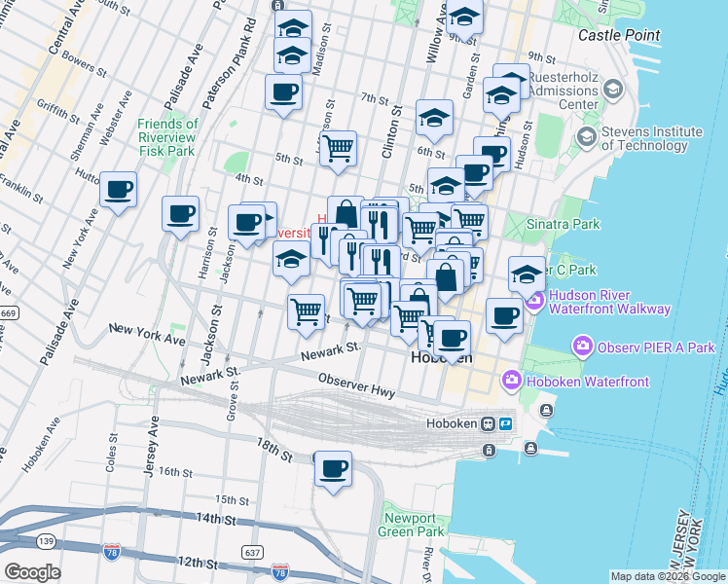The height and width of the screenshot is (584, 728).
Task: Select the route 669 shield
Action: click(9, 312)
